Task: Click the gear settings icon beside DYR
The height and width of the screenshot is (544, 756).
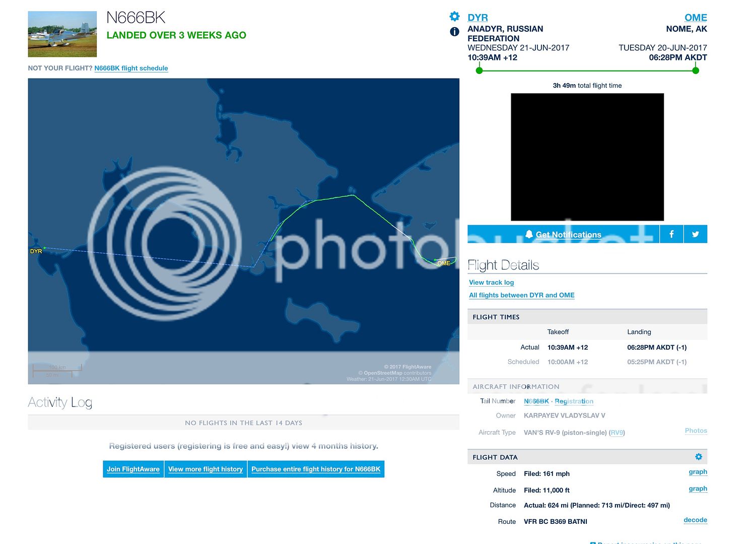Action: tap(454, 16)
